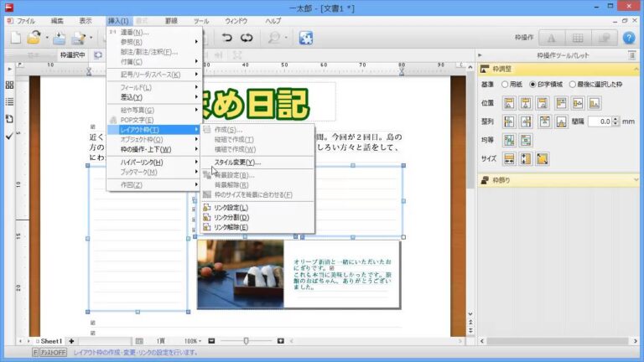Click first サイズ match-width icon
This screenshot has width=644, height=362.
[x=509, y=159]
